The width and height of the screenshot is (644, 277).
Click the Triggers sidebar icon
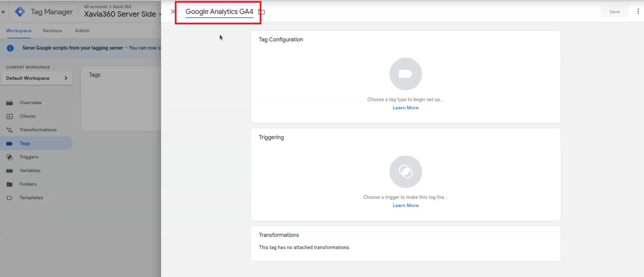click(10, 157)
